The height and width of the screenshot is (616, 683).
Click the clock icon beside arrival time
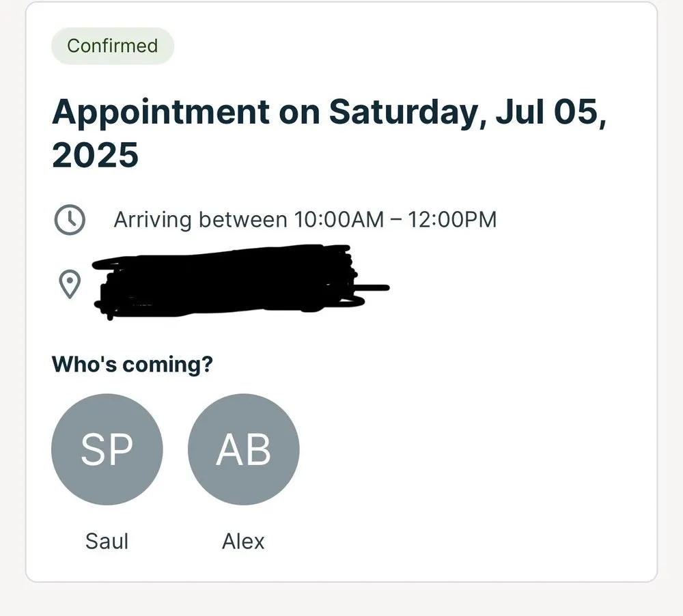point(69,220)
